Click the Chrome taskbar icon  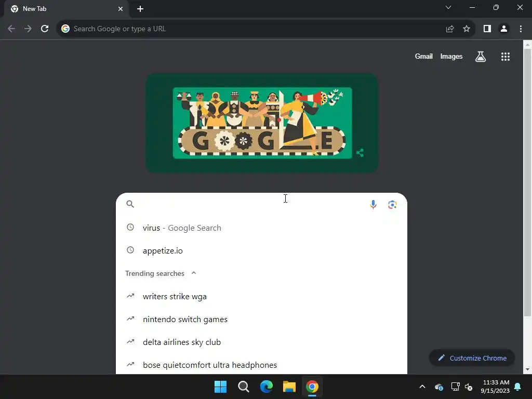click(x=312, y=387)
